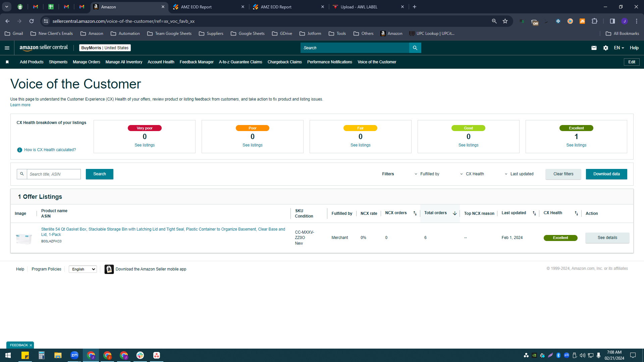Switch to the Upload - AWL LABEL tab
The height and width of the screenshot is (362, 644).
click(368, 7)
